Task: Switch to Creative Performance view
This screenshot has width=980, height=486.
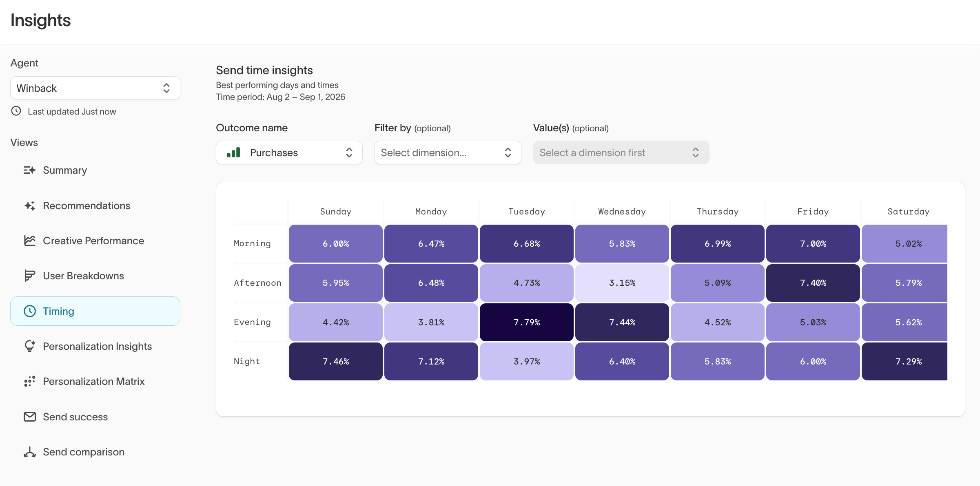Action: (95, 241)
